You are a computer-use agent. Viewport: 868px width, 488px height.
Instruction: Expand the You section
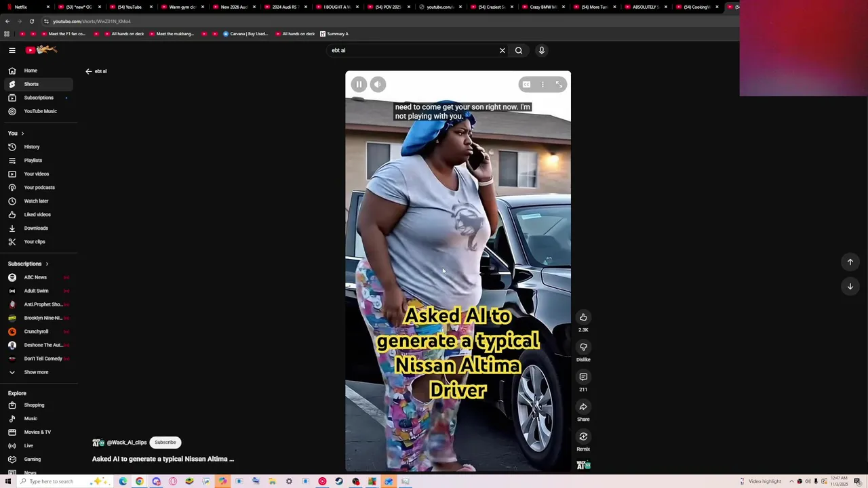click(x=16, y=134)
